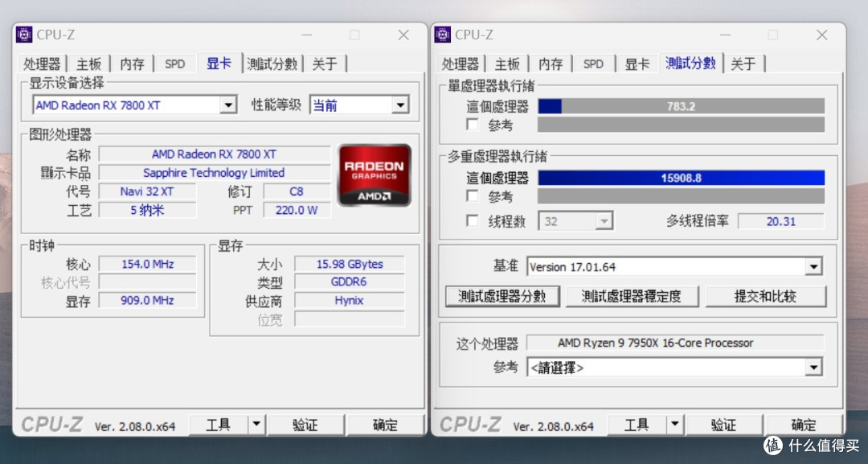Select 显卡 tab in left window

coord(219,63)
